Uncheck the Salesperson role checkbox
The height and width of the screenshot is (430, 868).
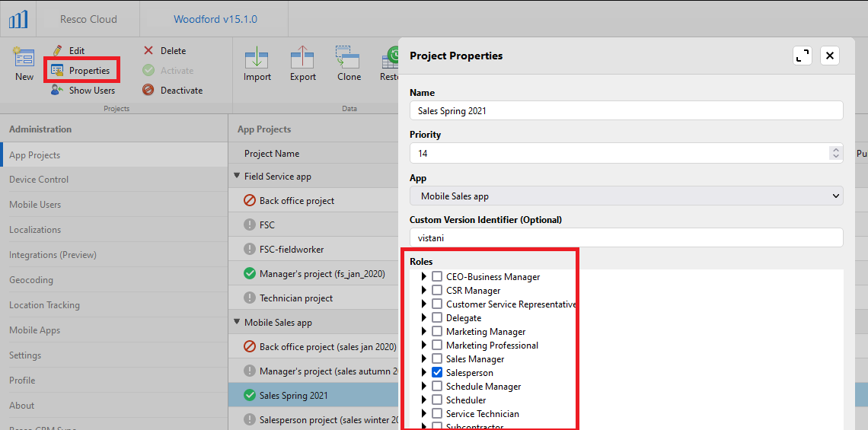click(437, 373)
